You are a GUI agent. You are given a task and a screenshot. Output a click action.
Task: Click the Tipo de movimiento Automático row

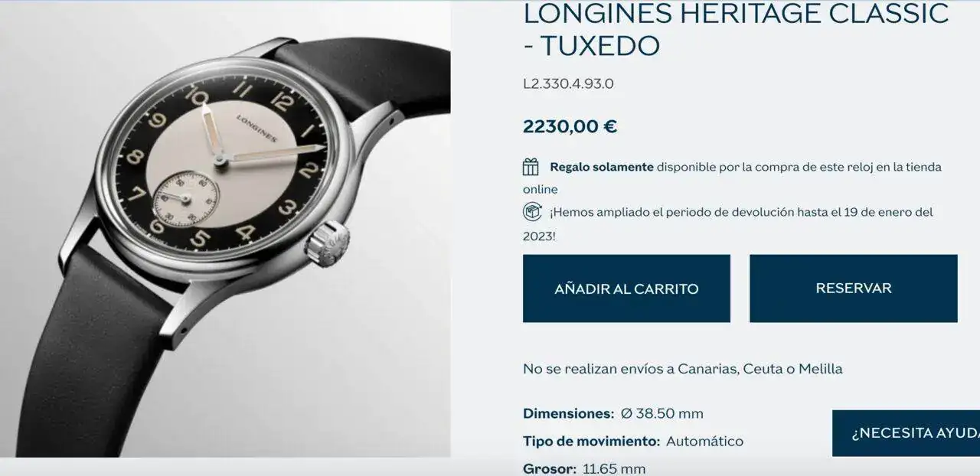633,442
